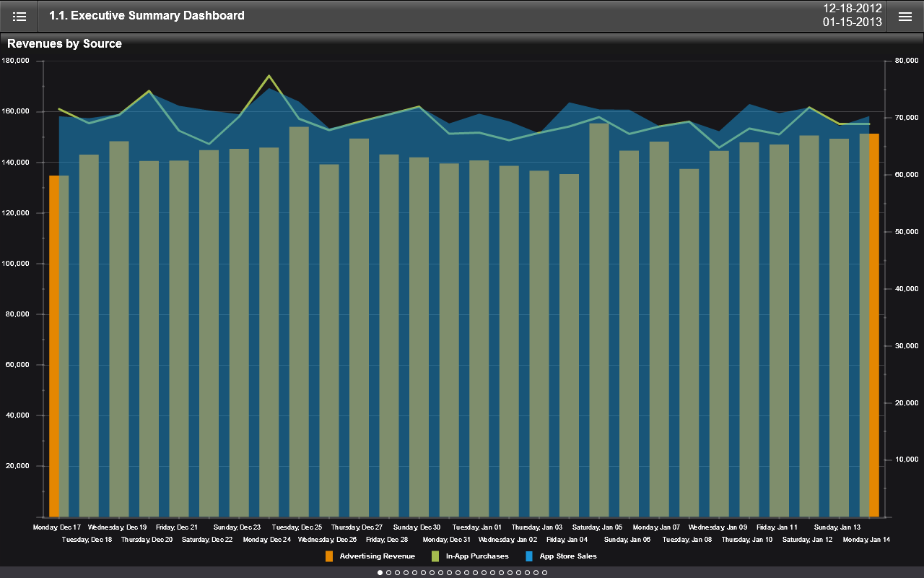Select the bar above Tuesday, Dec 25
Screen dimensions: 924x578
299,322
